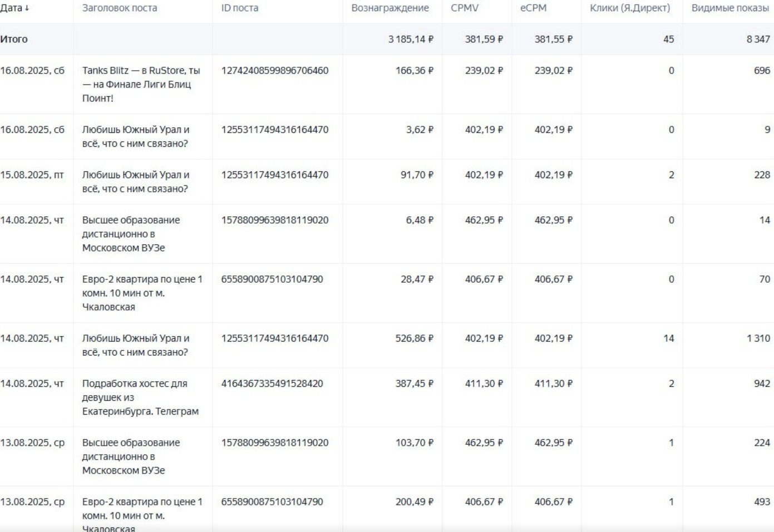Click the sort arrow next to Дата
Image resolution: width=774 pixels, height=532 pixels.
(x=27, y=8)
